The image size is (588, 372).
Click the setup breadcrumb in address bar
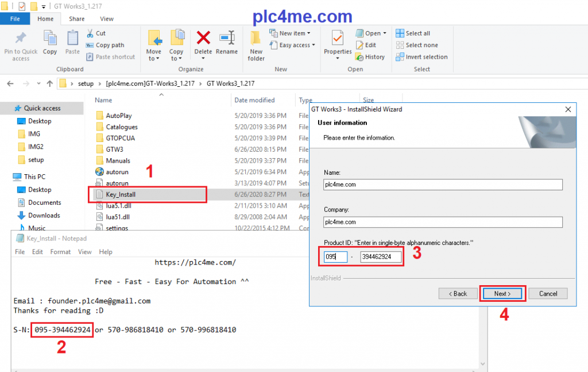pos(86,83)
